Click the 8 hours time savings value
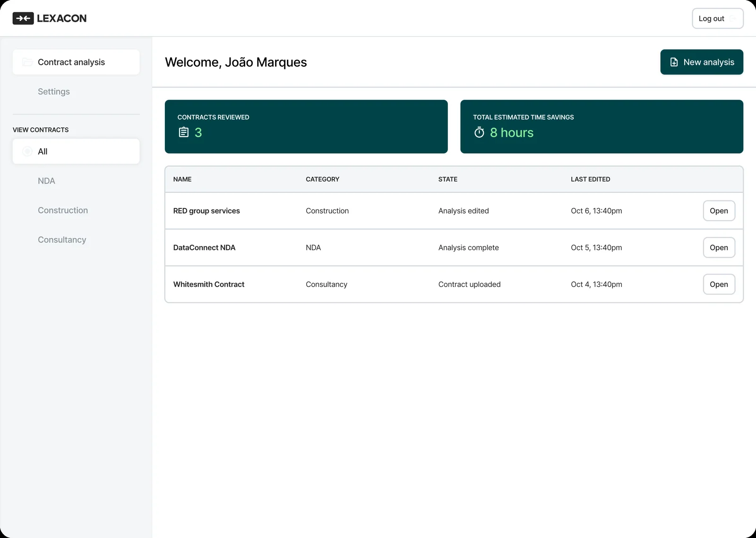Viewport: 756px width, 538px height. [x=512, y=132]
